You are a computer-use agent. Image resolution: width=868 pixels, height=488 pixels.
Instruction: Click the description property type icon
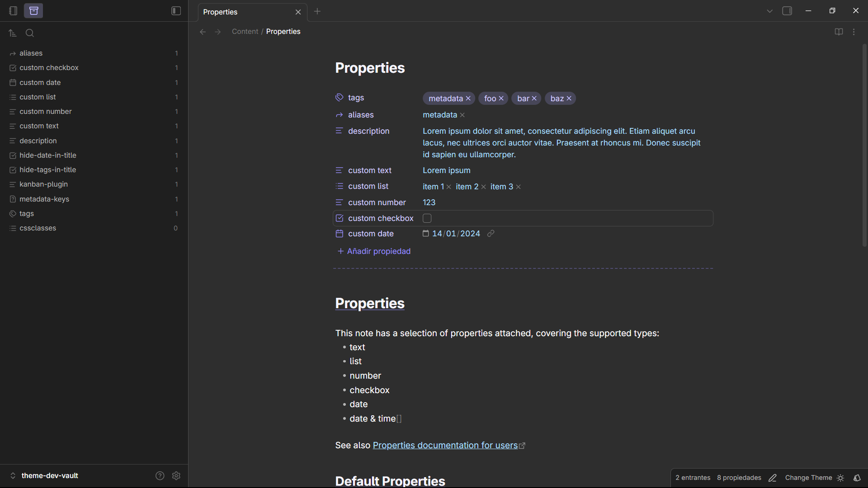pos(340,131)
